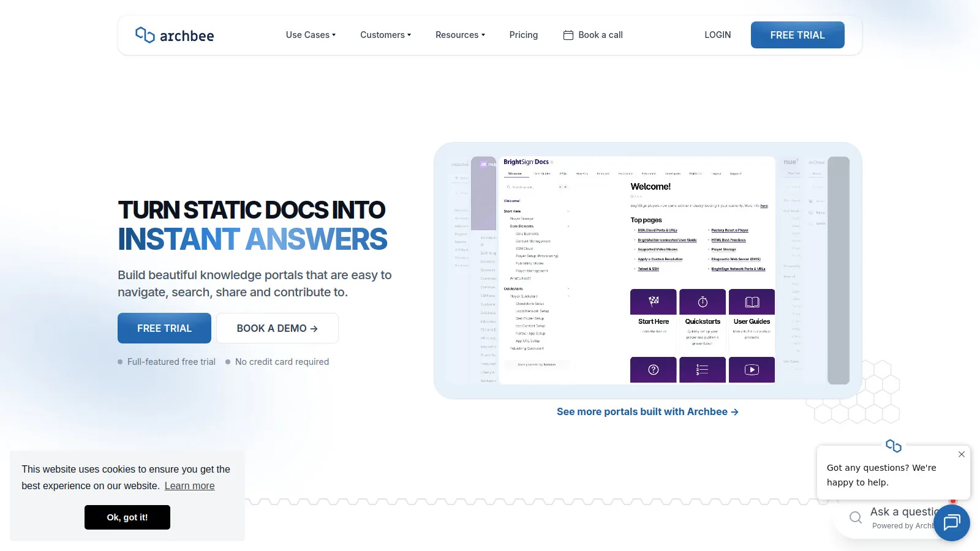
Task: Accept cookies with Ok, got it!
Action: click(127, 517)
